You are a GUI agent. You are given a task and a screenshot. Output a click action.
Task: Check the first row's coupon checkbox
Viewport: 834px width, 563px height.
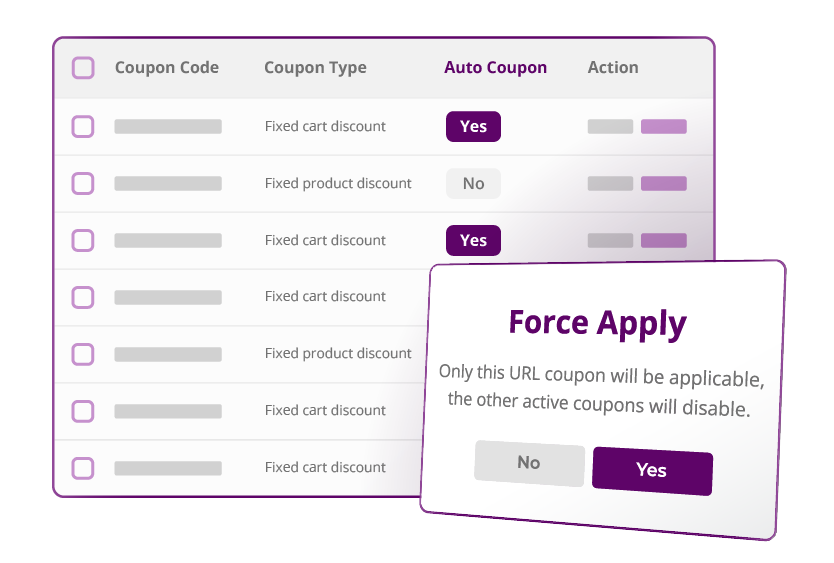tap(83, 127)
